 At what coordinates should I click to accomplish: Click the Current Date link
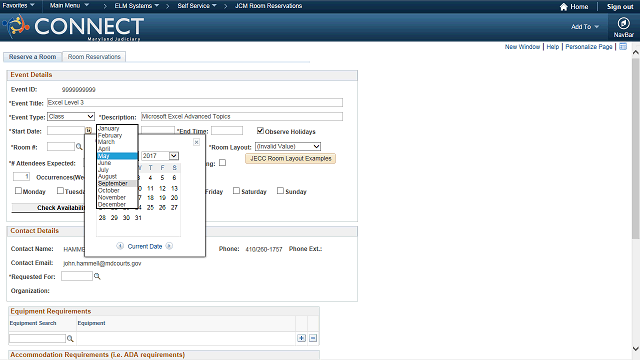click(145, 246)
